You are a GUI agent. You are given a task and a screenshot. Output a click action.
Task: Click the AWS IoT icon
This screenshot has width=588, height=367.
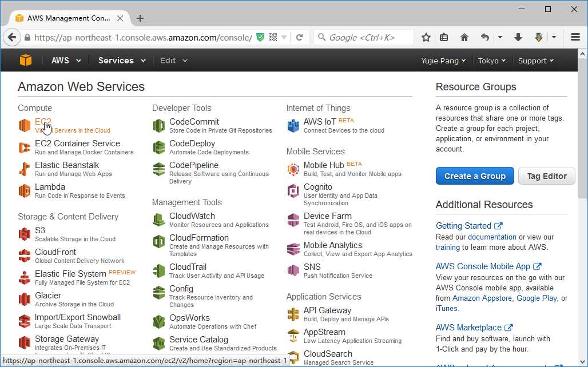click(x=293, y=125)
